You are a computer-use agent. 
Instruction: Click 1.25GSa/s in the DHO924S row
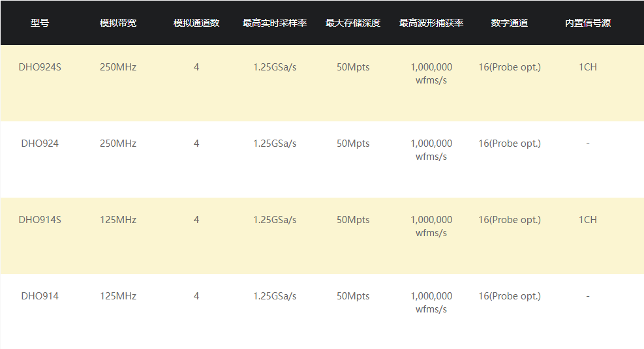click(x=275, y=67)
